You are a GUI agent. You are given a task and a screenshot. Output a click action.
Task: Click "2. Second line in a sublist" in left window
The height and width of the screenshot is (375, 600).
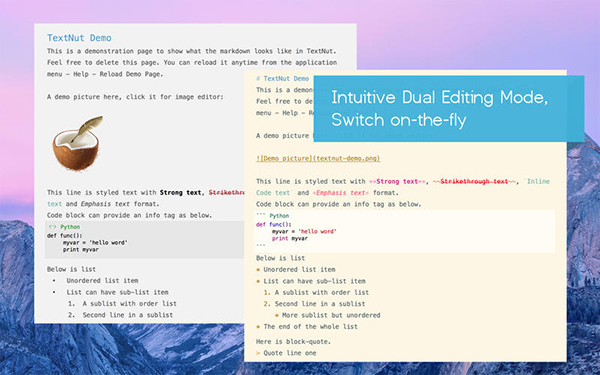pyautogui.click(x=121, y=315)
